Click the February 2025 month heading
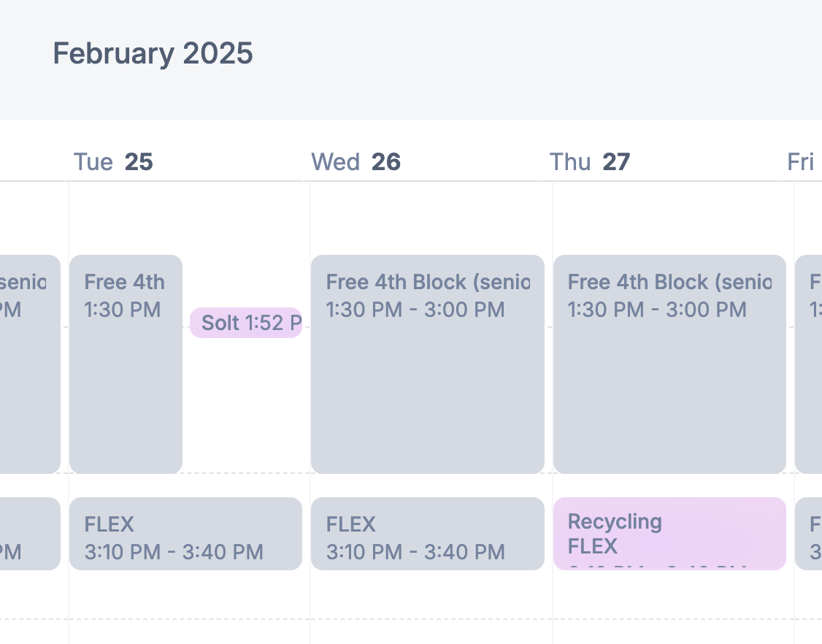 [x=153, y=54]
